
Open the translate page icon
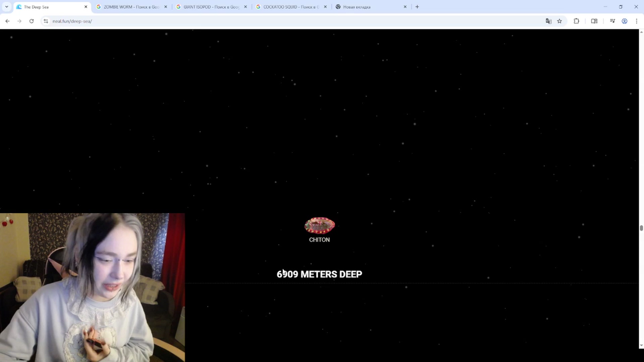[548, 21]
